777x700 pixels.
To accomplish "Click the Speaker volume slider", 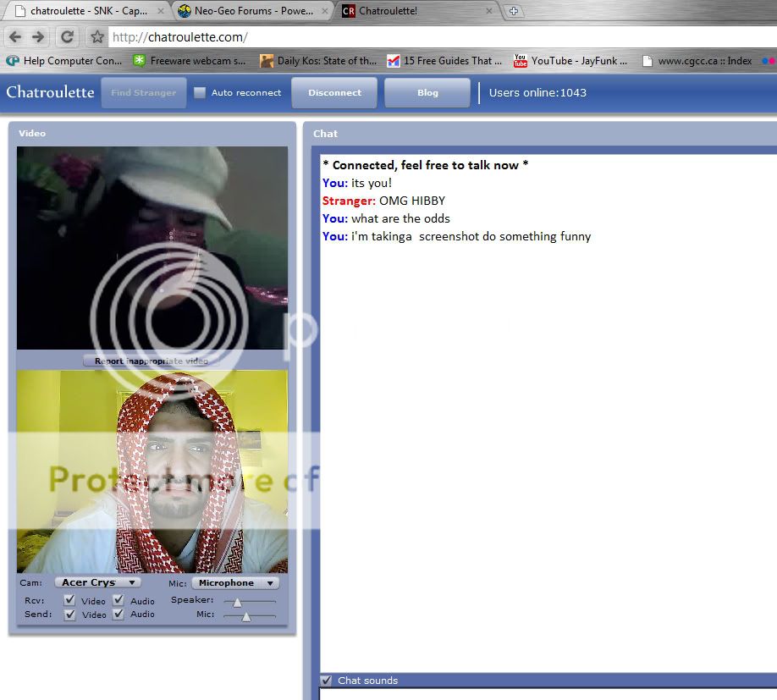I will (249, 601).
